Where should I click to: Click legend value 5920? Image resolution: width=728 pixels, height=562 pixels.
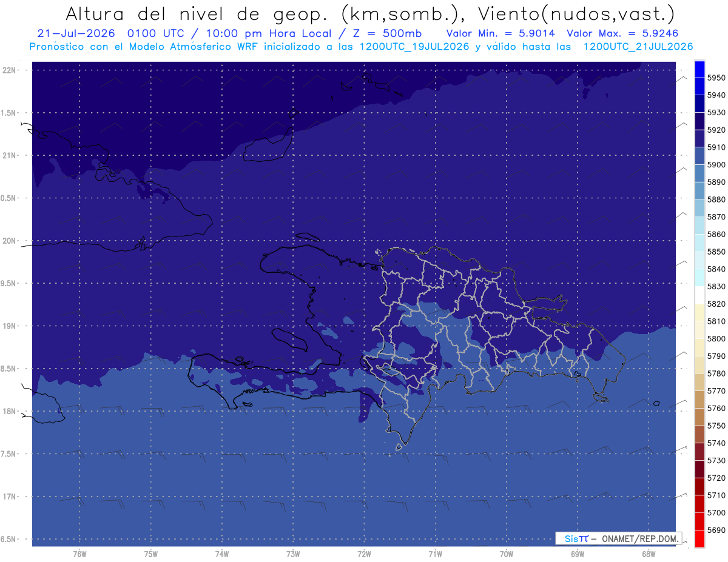[x=716, y=130]
